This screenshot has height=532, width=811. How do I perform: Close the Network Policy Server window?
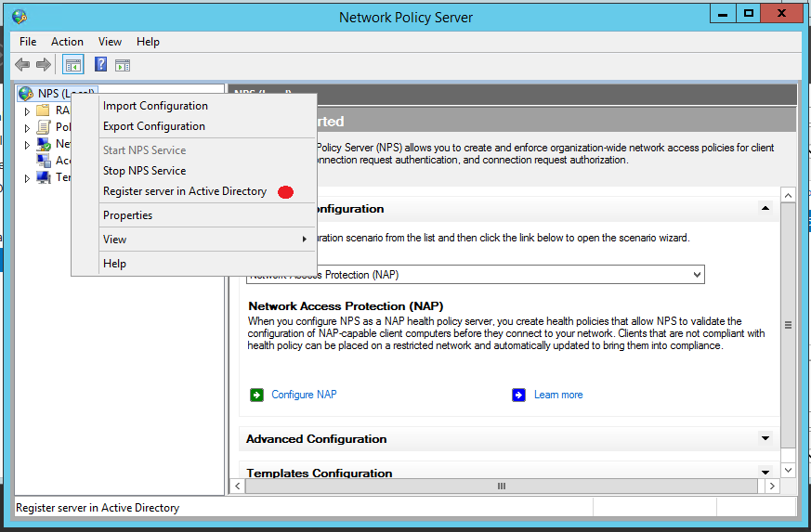781,13
